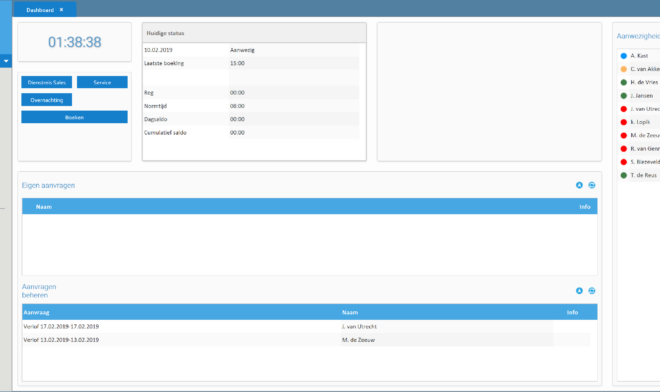Click the 15:00 last booking value
This screenshot has height=392, width=660.
pyautogui.click(x=237, y=63)
